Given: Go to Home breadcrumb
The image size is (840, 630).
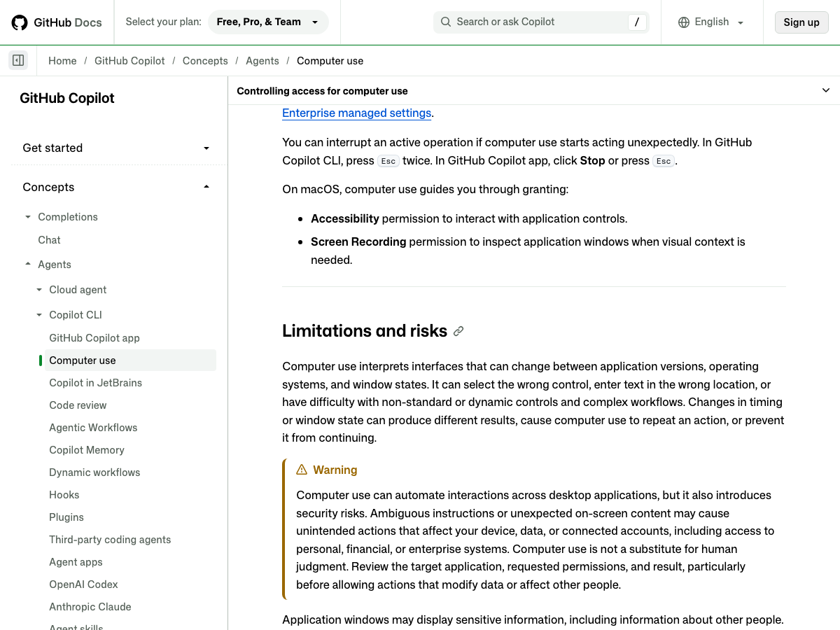Looking at the screenshot, I should pyautogui.click(x=62, y=61).
